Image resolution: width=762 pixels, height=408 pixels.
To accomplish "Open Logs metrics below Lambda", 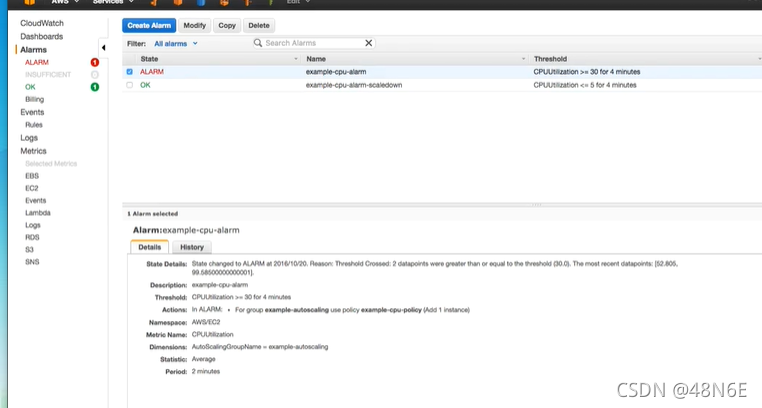I will (x=33, y=225).
